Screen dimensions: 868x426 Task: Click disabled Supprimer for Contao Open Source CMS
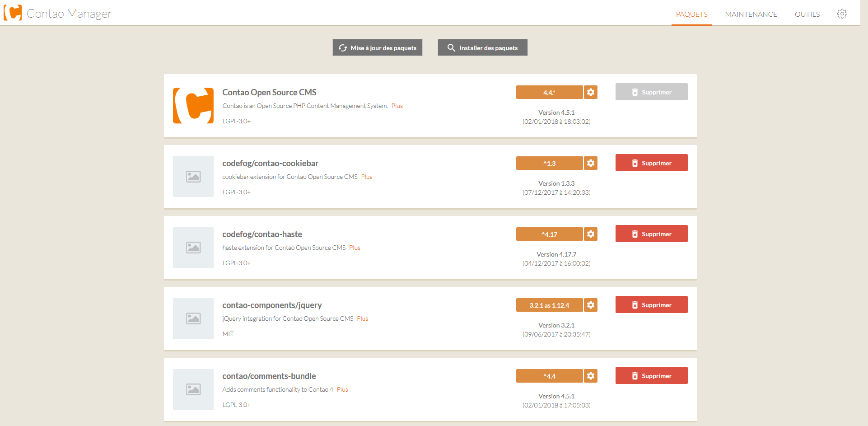pyautogui.click(x=651, y=92)
